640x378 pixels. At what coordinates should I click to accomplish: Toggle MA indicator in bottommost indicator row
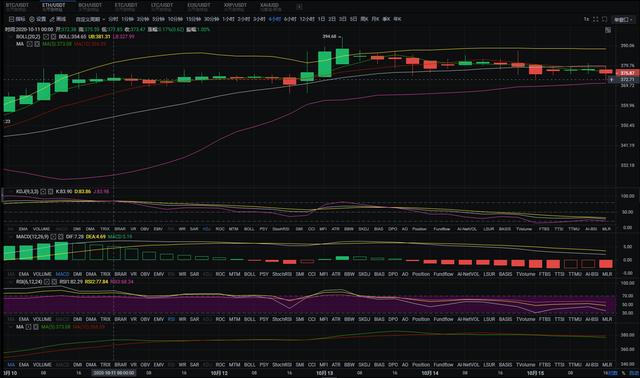(x=11, y=365)
